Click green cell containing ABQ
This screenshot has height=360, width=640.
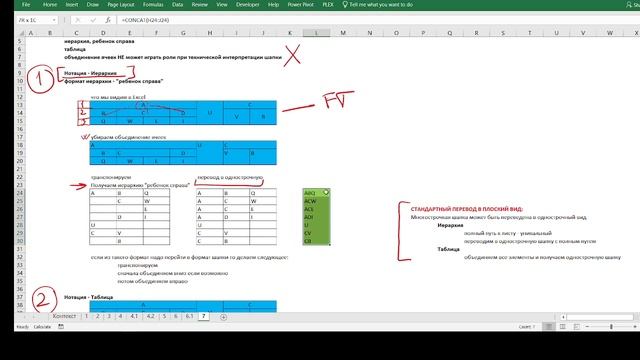316,193
